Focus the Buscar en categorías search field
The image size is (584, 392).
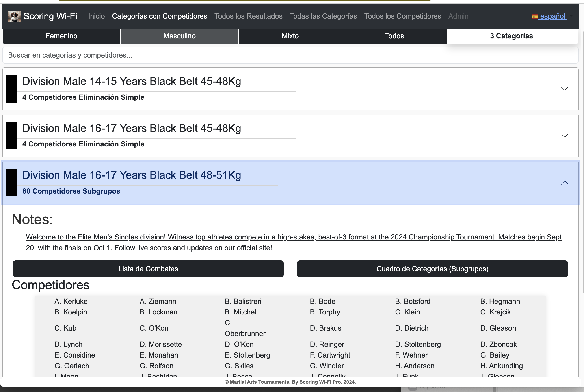(290, 55)
